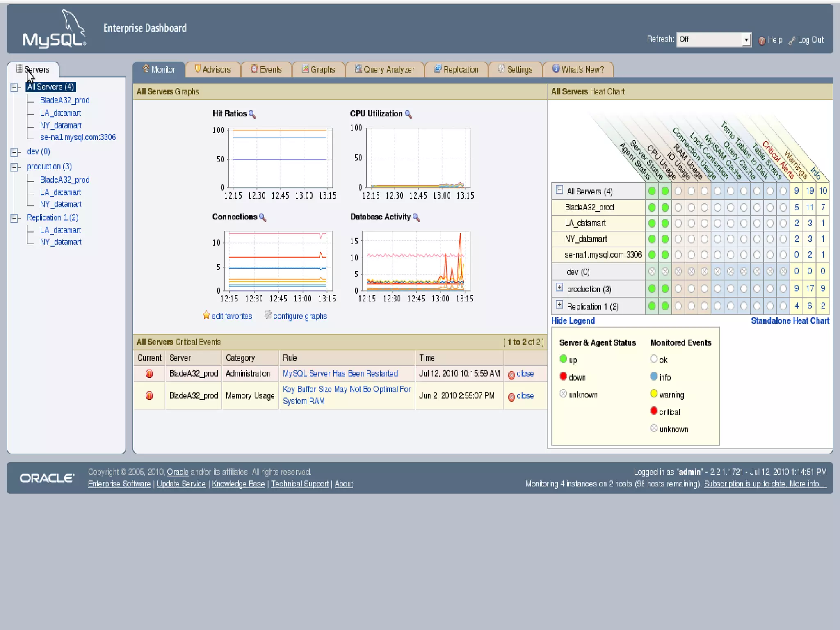Click the Help question mark icon

coord(762,40)
